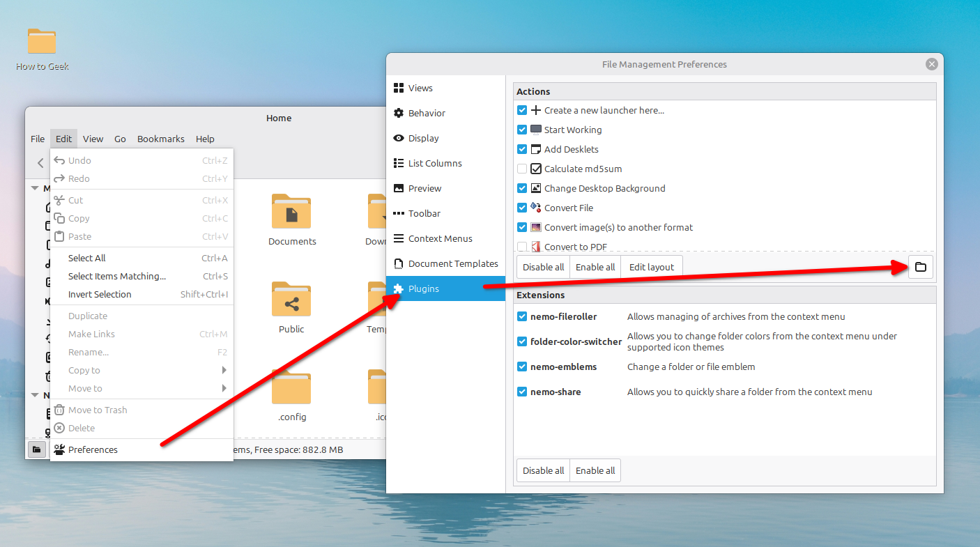Disable the nemo-share extension checkbox

[522, 392]
